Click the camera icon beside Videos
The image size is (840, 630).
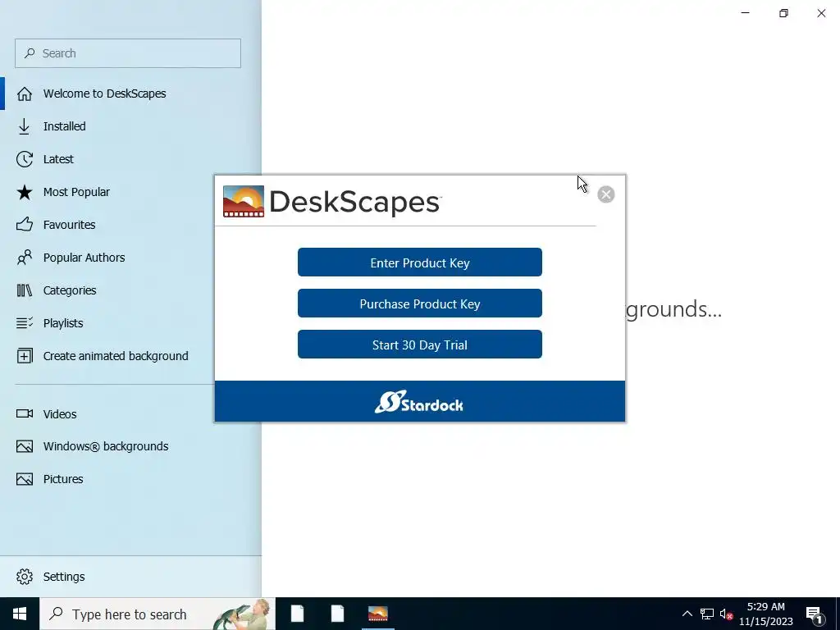[x=24, y=413]
